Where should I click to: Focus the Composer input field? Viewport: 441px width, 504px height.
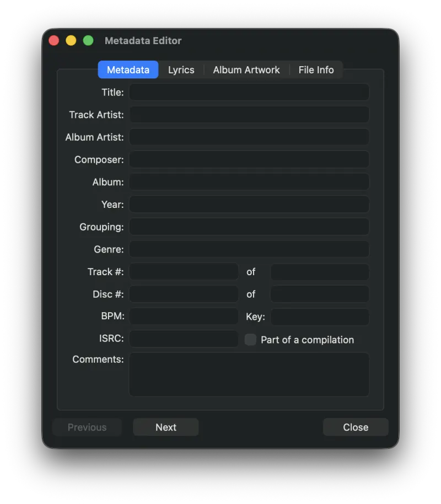click(x=249, y=160)
